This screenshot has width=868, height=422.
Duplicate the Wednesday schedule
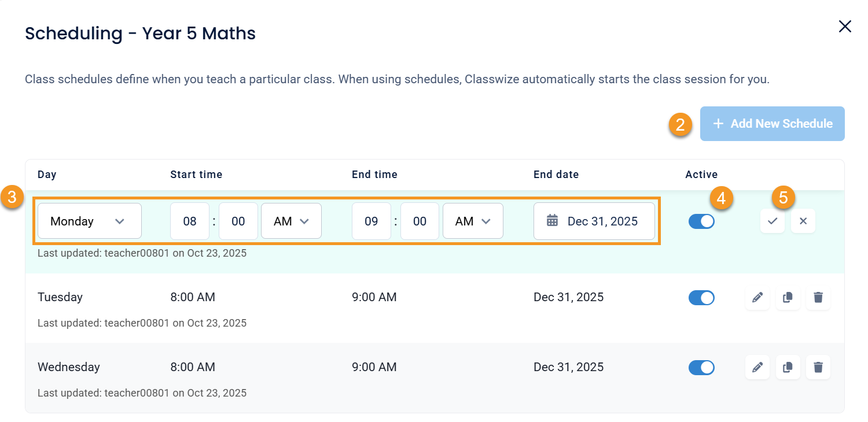(x=788, y=367)
